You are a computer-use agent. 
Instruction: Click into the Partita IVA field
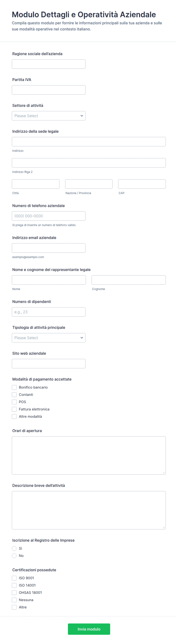coord(49,90)
